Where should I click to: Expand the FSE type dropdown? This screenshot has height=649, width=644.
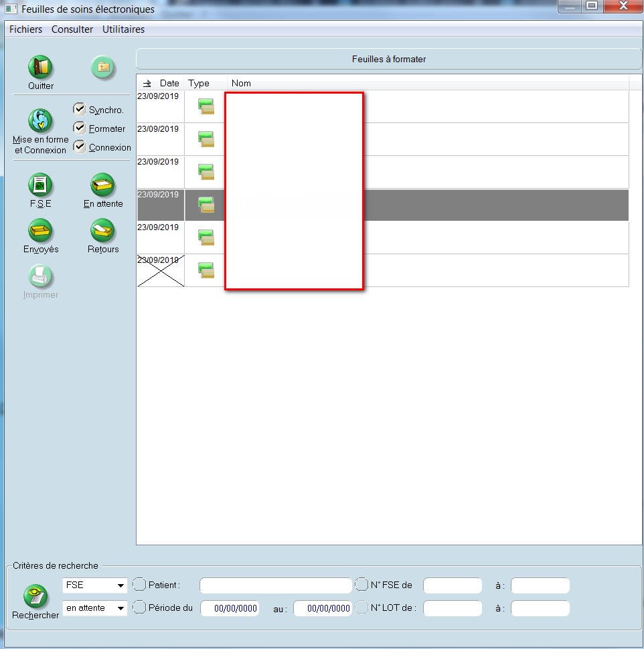[120, 585]
